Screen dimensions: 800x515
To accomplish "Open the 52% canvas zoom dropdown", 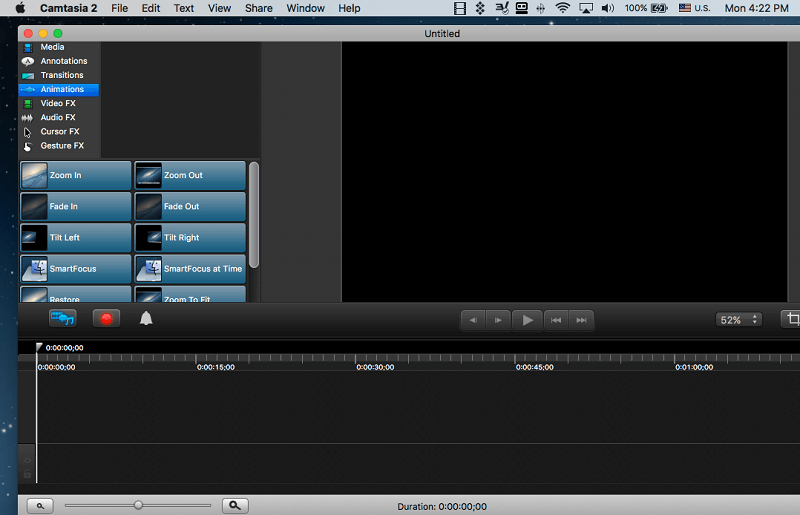I will [739, 320].
